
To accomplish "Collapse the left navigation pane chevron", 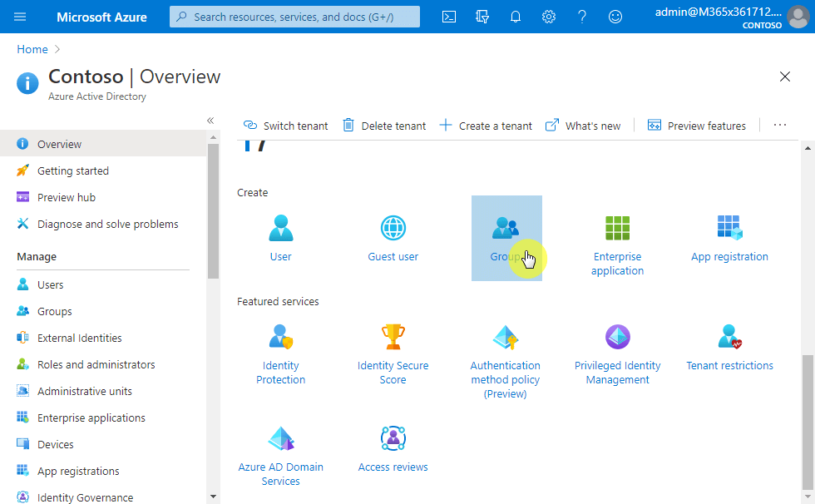I will 210,121.
